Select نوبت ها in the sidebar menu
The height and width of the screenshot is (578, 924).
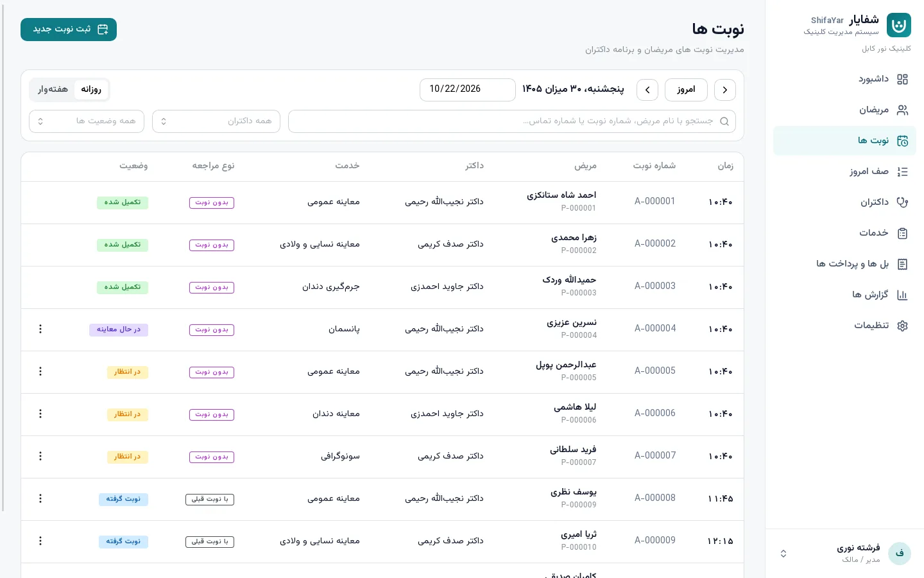(844, 141)
